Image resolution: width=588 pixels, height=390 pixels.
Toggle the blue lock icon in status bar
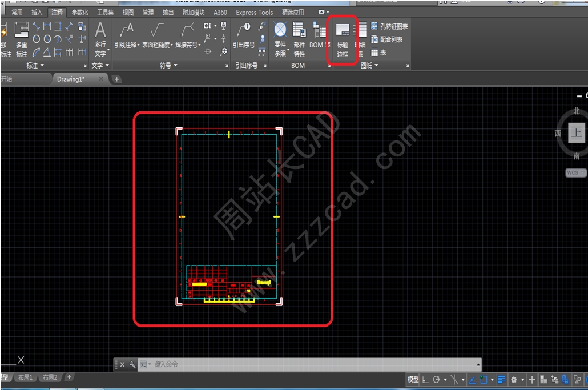pos(565,380)
